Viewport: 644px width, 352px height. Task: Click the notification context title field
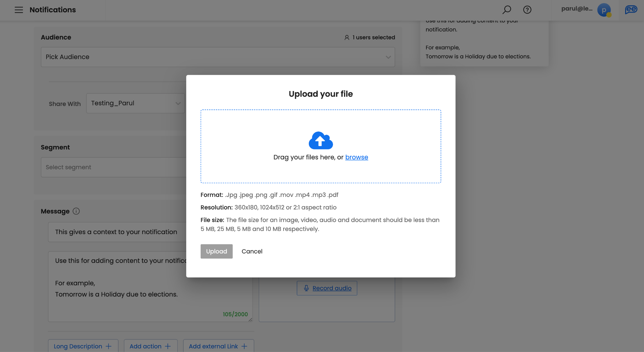(x=116, y=232)
